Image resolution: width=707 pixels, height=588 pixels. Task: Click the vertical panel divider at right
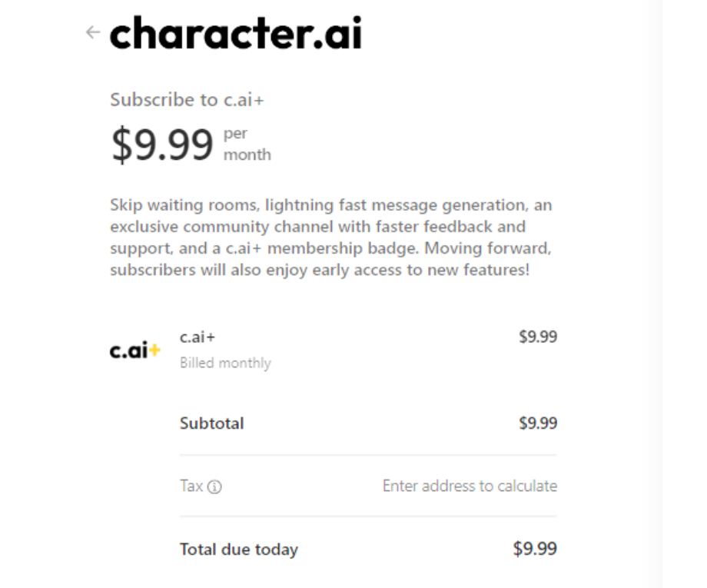[x=662, y=294]
